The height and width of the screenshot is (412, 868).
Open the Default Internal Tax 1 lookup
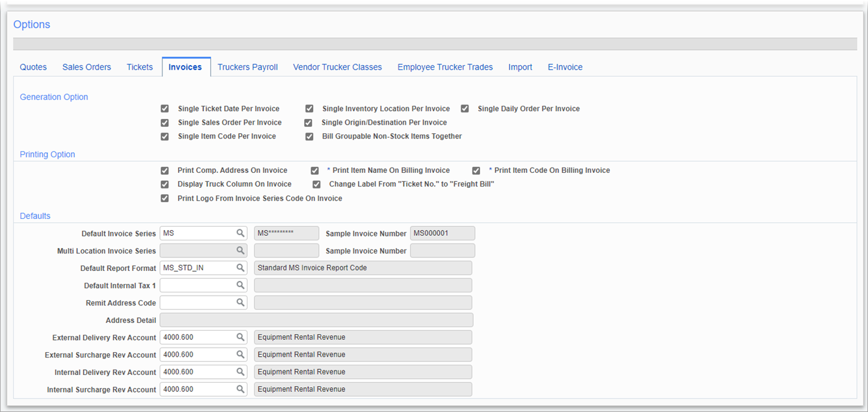[240, 285]
